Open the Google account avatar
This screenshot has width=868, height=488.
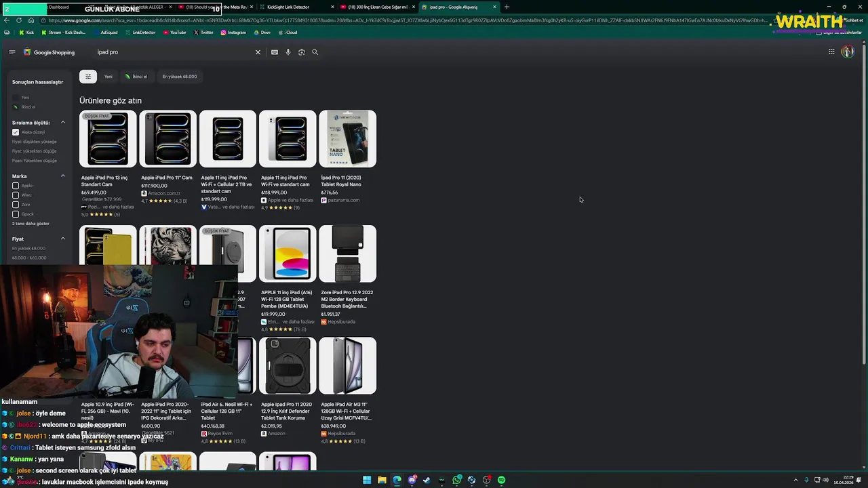(x=848, y=52)
